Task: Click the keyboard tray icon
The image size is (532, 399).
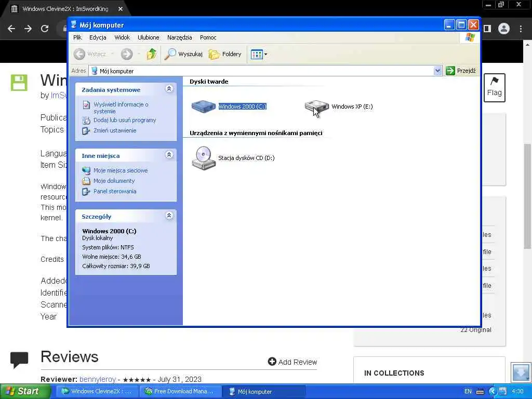Action: pyautogui.click(x=480, y=392)
